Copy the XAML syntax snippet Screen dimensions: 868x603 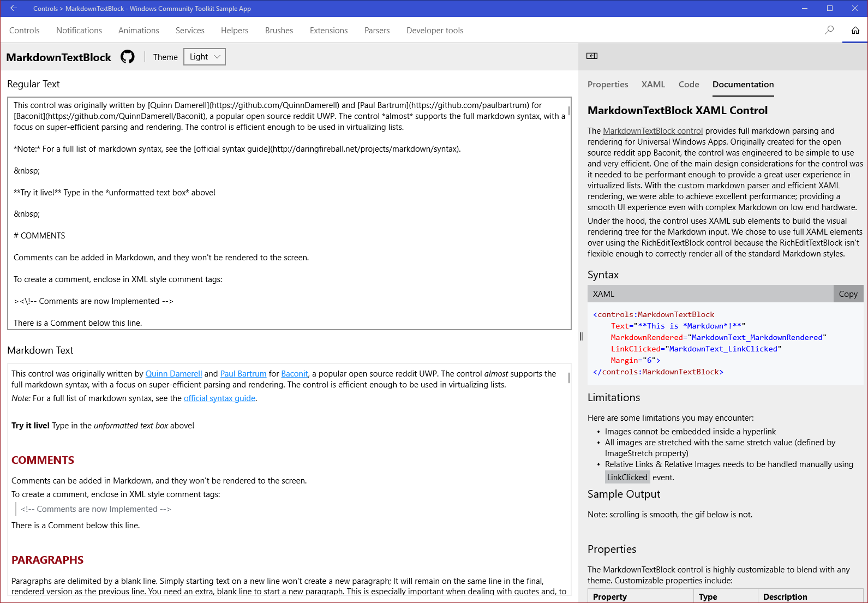click(848, 294)
